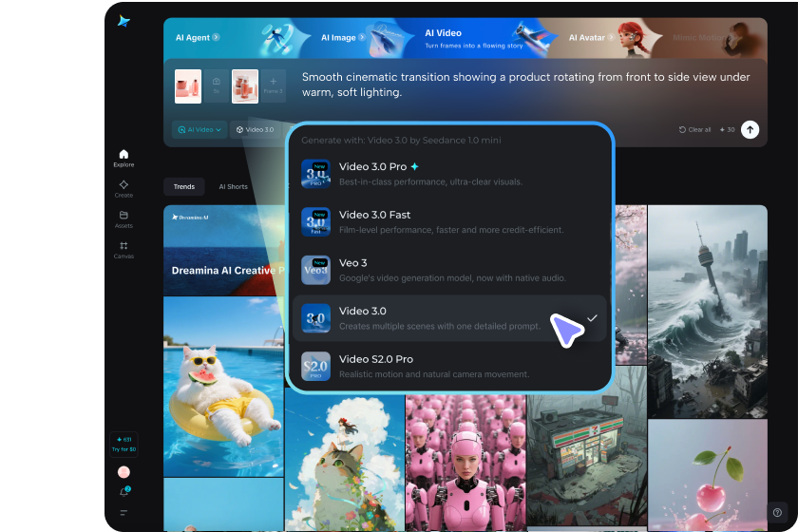The image size is (798, 532).
Task: Open the cat in pool image
Action: [x=224, y=387]
